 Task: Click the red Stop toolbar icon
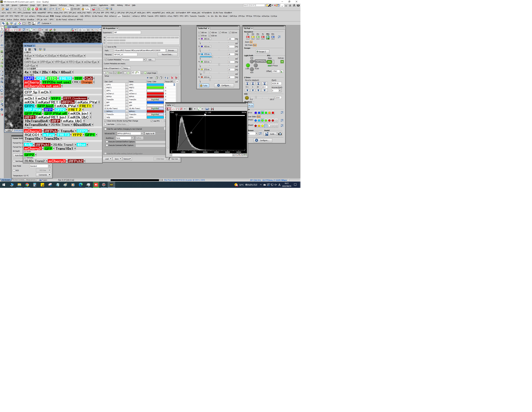point(37,9)
